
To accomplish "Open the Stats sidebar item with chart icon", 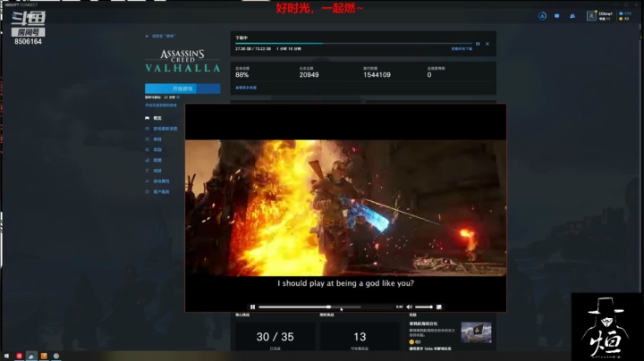I will (153, 161).
